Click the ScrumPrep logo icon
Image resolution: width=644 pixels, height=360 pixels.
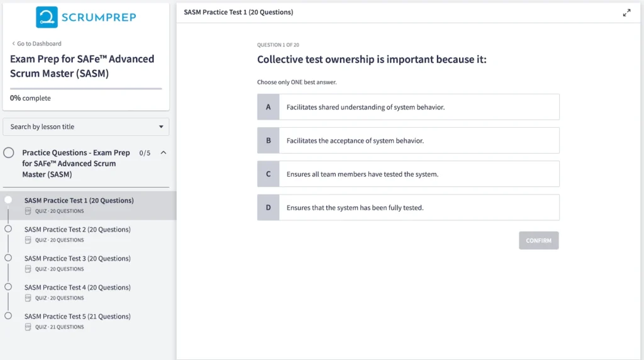tap(47, 17)
